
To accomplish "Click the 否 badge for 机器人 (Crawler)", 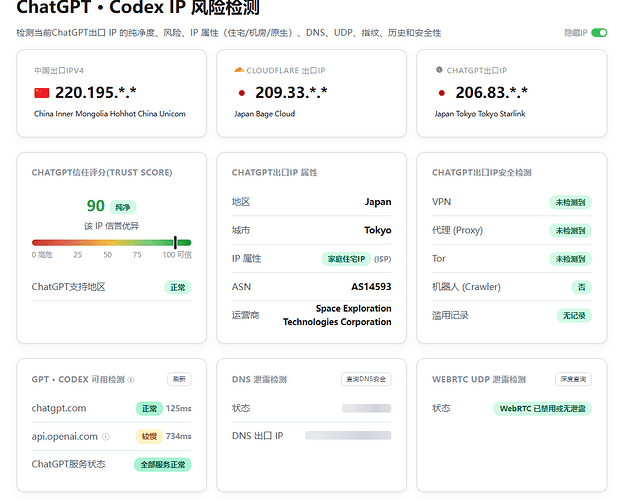I will click(581, 287).
